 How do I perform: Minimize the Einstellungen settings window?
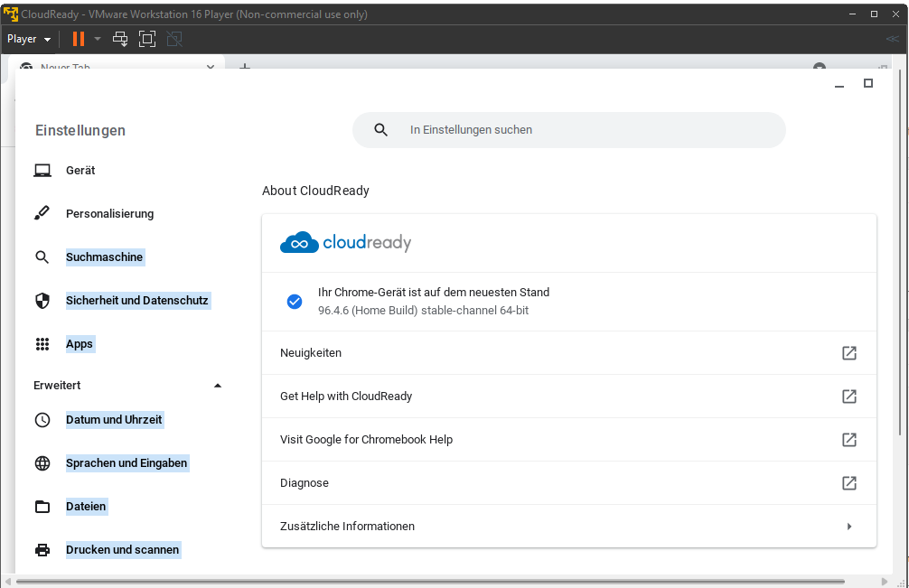839,85
